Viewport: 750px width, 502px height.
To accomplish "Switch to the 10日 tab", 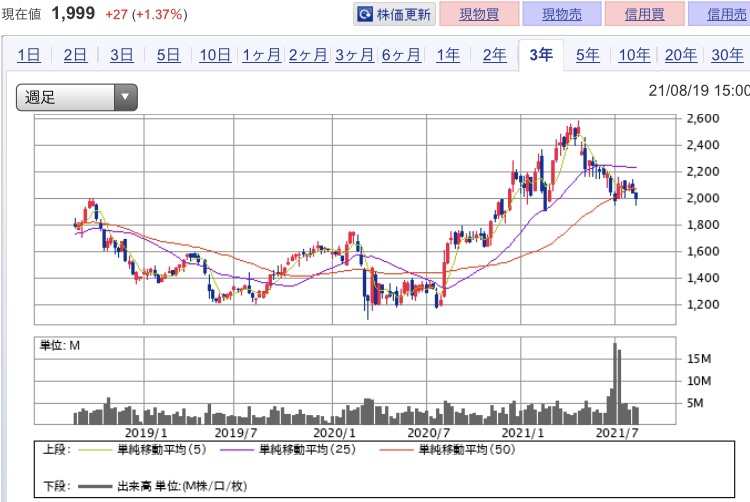I will pyautogui.click(x=215, y=55).
